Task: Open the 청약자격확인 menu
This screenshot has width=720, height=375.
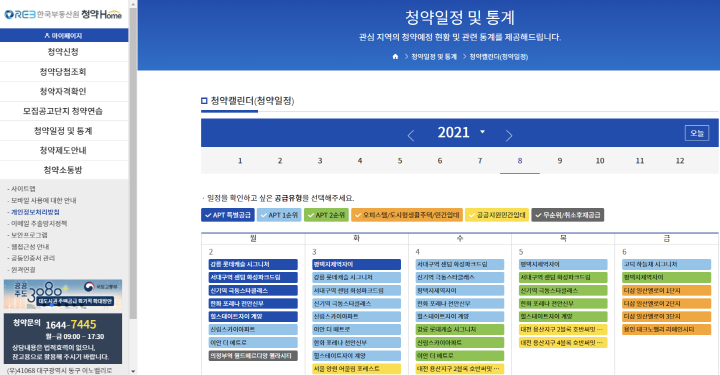Action: point(63,91)
